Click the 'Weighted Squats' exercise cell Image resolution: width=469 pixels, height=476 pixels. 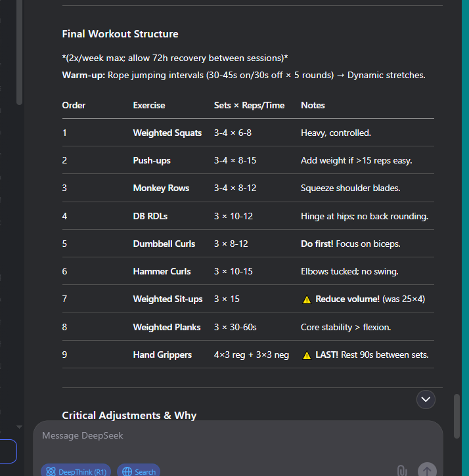[167, 133]
